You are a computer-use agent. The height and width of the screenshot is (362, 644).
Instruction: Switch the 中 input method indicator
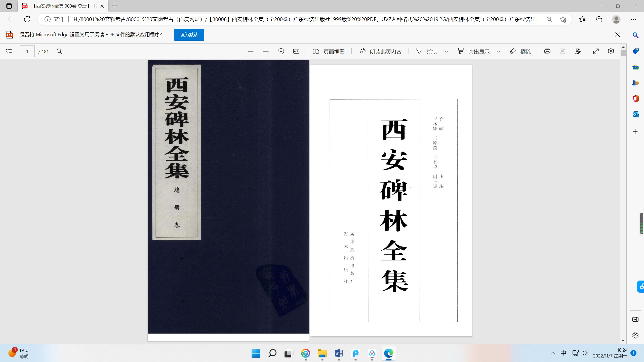click(563, 353)
